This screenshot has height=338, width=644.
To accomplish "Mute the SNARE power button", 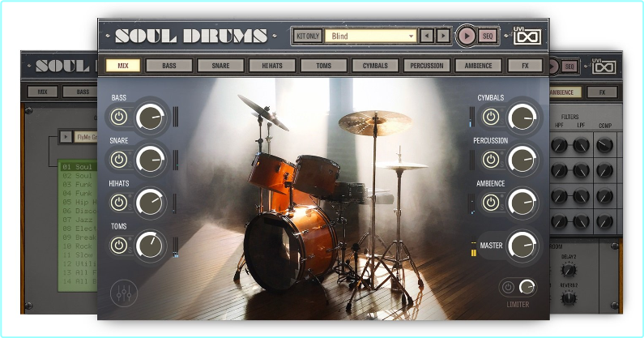I will pyautogui.click(x=119, y=160).
